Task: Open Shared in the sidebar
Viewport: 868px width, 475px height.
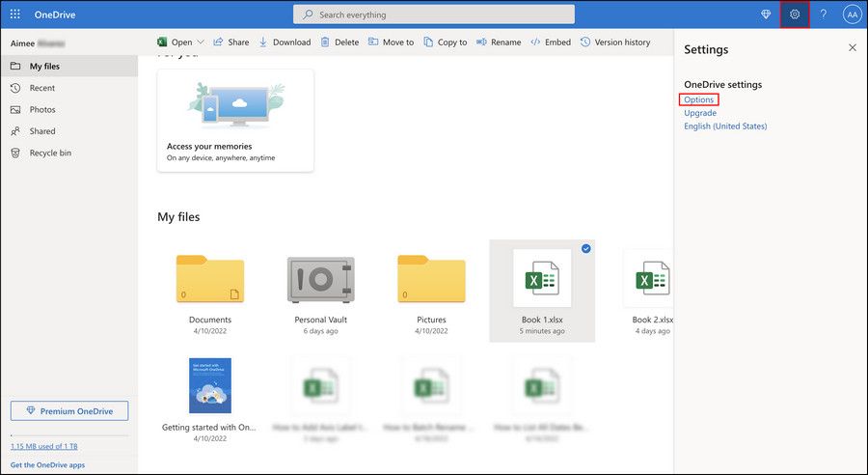Action: [69, 130]
